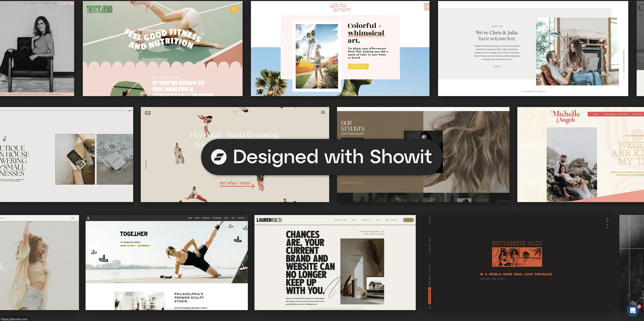This screenshot has height=321, width=644.
Task: Click the showit.com URL shown at bottom left
Action: (14, 319)
